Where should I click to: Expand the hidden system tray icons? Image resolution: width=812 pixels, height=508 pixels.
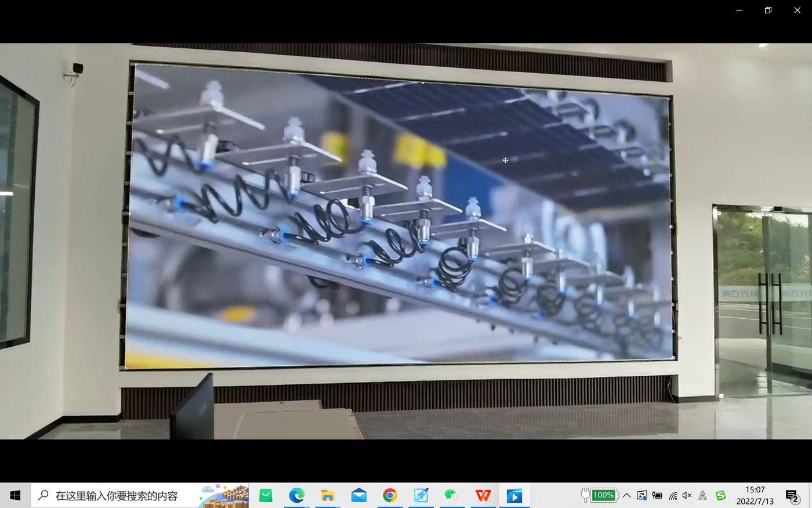pos(627,495)
